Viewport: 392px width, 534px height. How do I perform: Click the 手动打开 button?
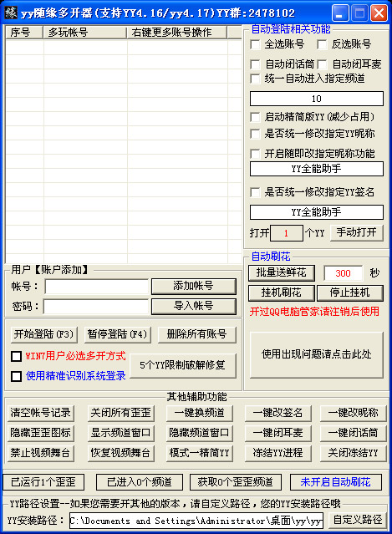(357, 233)
